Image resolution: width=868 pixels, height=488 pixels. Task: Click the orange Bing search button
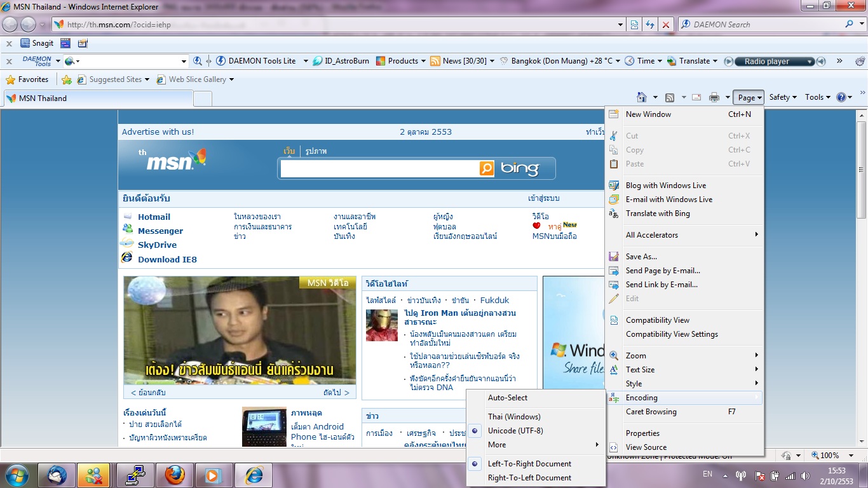pos(486,168)
